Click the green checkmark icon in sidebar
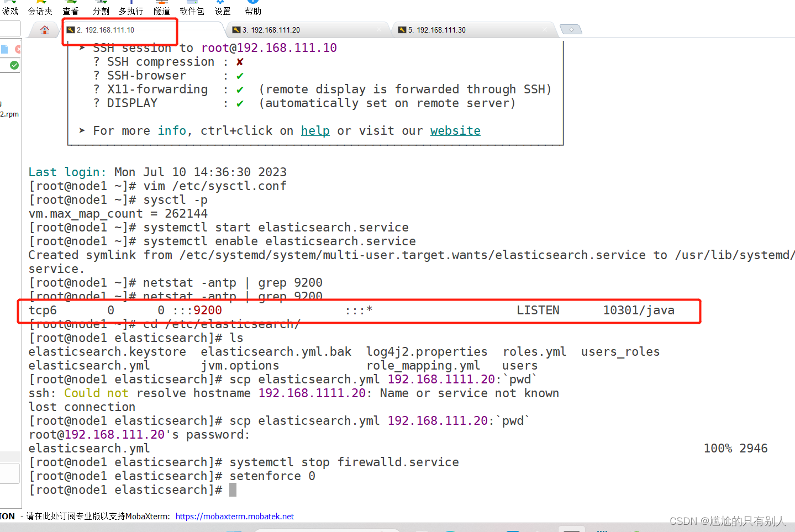Screen dimensions: 795x532 (x=14, y=65)
